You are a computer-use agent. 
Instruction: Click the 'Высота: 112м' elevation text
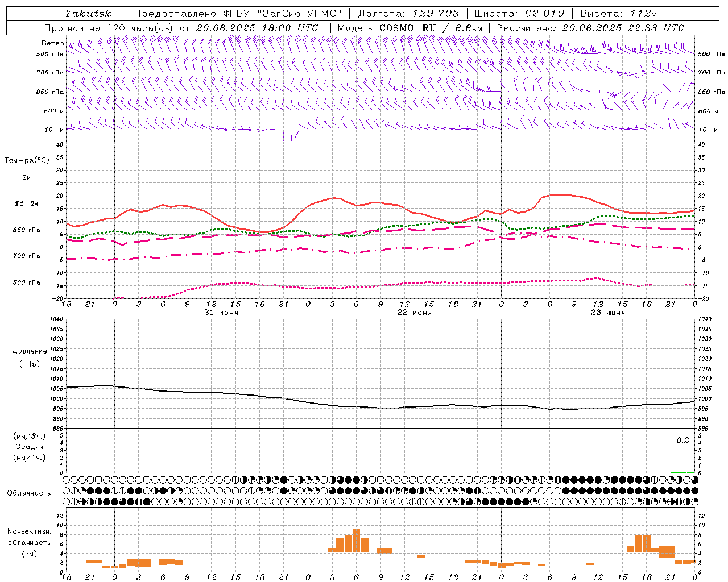[x=618, y=14]
